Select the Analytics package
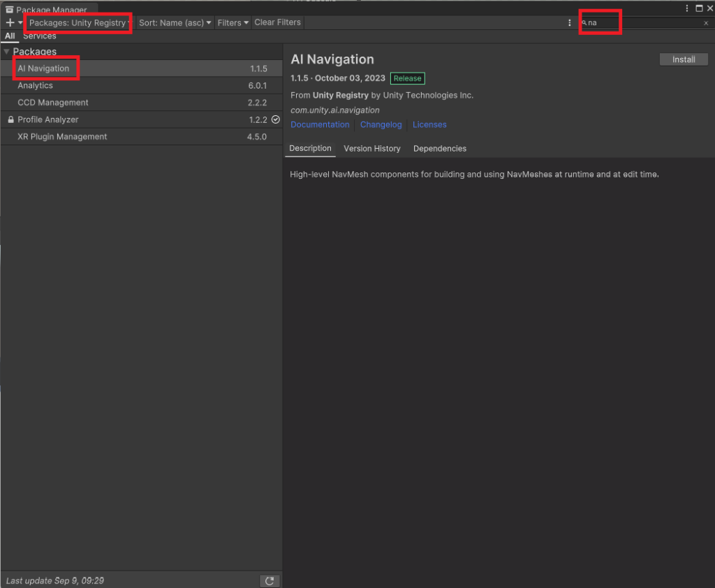Screen dimensions: 715x588 click(141, 86)
